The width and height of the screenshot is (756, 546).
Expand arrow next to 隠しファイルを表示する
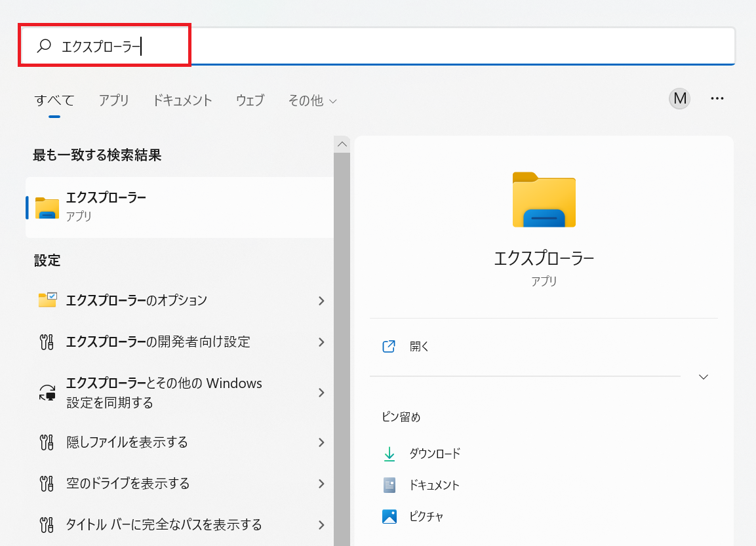click(321, 442)
